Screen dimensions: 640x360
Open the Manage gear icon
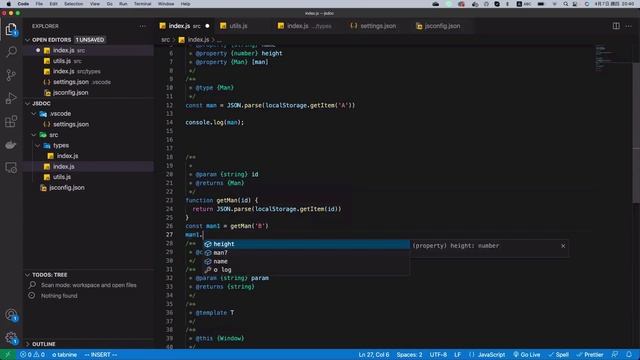point(11,338)
